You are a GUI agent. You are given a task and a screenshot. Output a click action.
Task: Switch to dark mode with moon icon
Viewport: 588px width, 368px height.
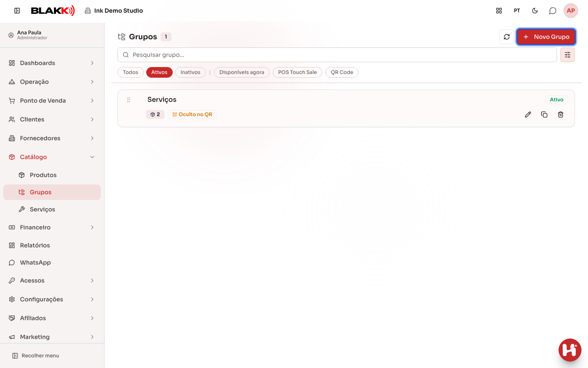[535, 11]
